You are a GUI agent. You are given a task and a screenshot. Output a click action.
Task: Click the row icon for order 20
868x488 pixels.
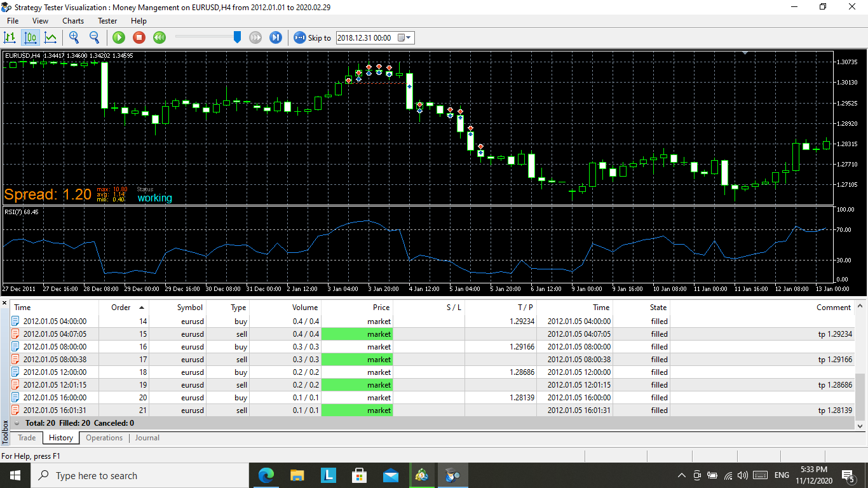click(x=16, y=398)
